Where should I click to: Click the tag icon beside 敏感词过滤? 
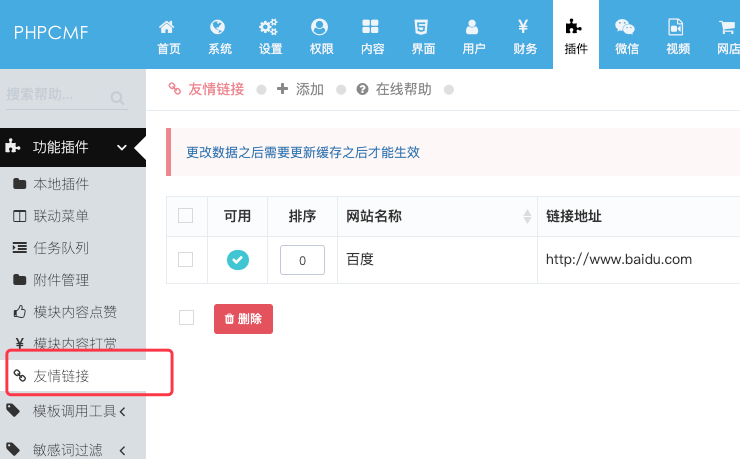tap(13, 449)
